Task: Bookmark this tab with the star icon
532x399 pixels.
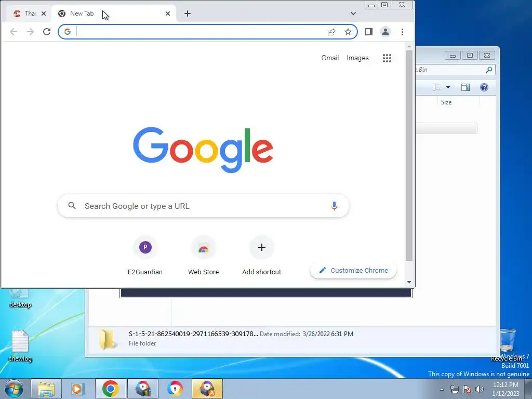Action: pyautogui.click(x=348, y=32)
